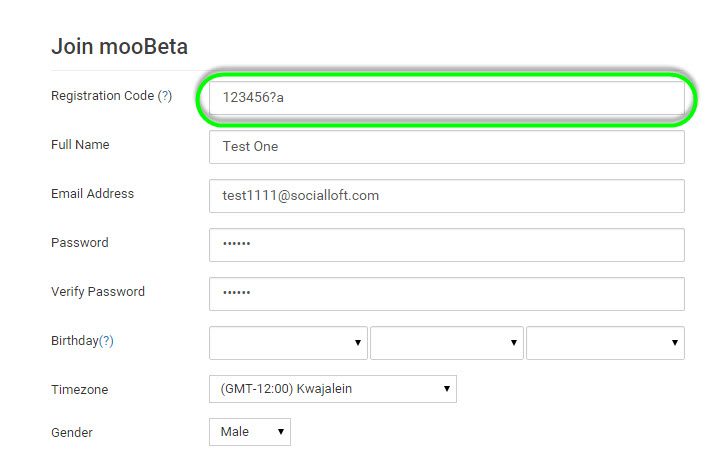Click the Password label text
Screen dimensions: 717x459
point(80,242)
